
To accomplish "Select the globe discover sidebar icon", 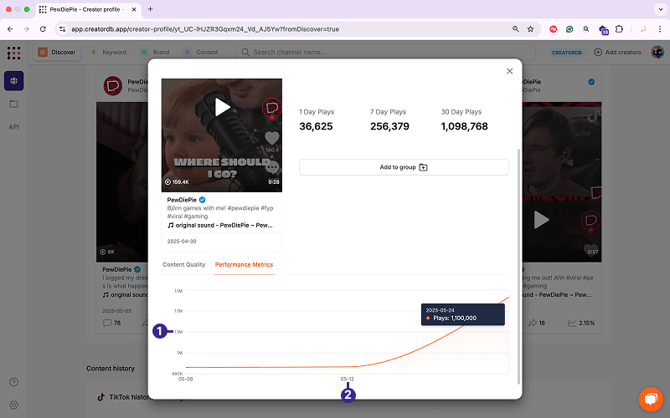I will 14,81.
